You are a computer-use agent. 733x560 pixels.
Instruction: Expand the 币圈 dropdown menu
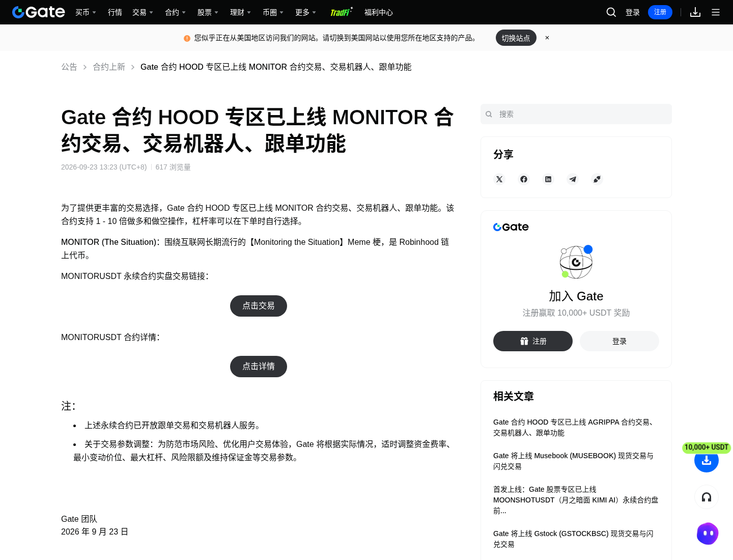coord(273,12)
